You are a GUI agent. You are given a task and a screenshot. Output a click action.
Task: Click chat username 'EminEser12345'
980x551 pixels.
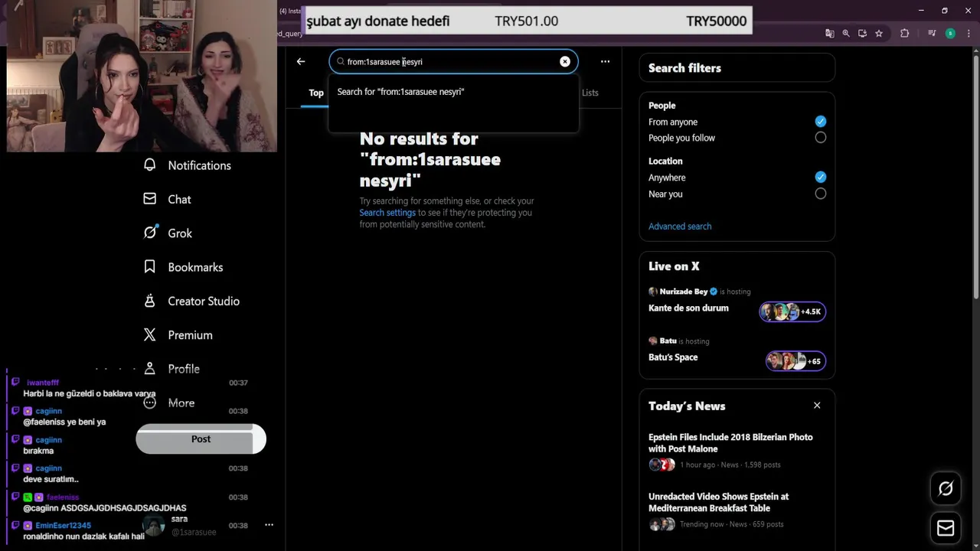pos(64,526)
